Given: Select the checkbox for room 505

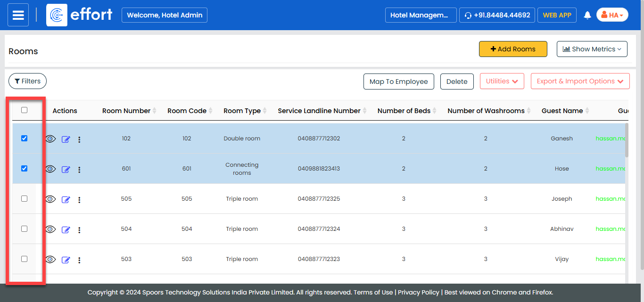Looking at the screenshot, I should pyautogui.click(x=25, y=199).
